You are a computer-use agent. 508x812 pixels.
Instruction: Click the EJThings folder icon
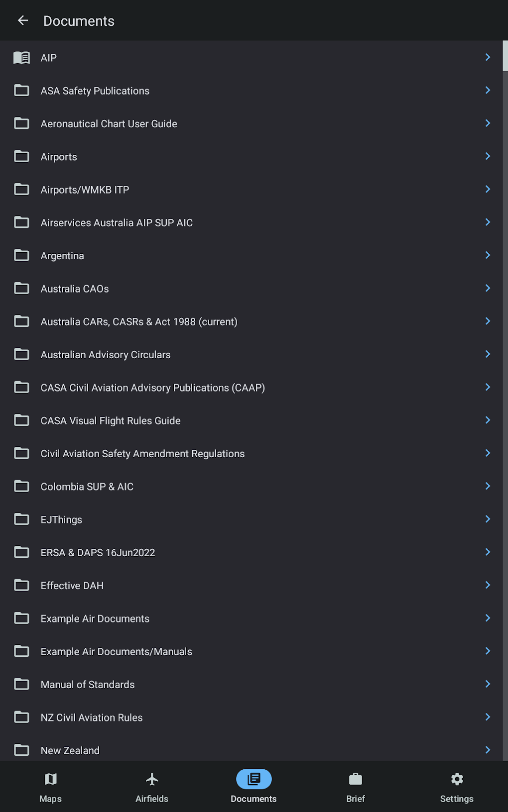[x=21, y=519]
